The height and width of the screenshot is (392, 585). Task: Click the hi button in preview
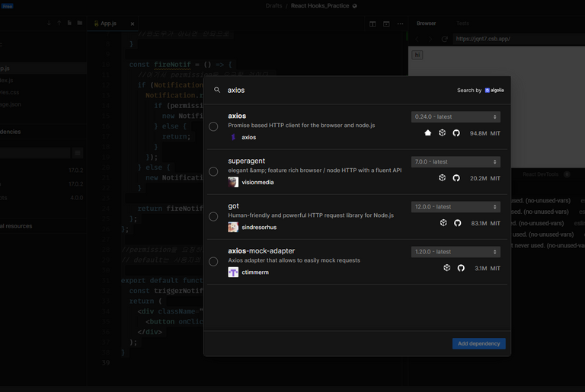point(417,56)
